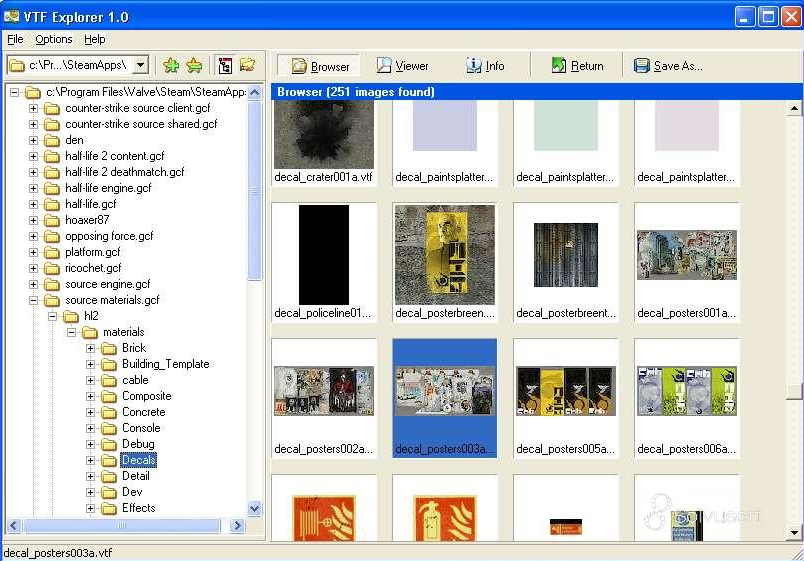Click the open folder toolbar icon
804x561 pixels.
tap(248, 65)
